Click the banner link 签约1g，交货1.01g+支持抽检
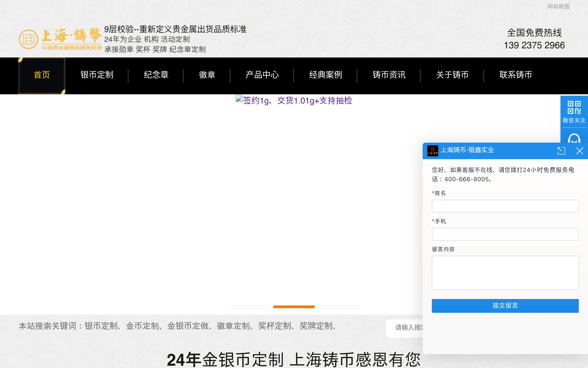588x368 pixels. (294, 100)
